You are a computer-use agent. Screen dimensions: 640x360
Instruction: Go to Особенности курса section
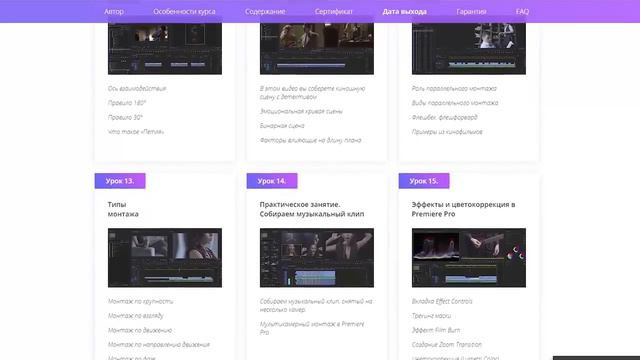184,11
